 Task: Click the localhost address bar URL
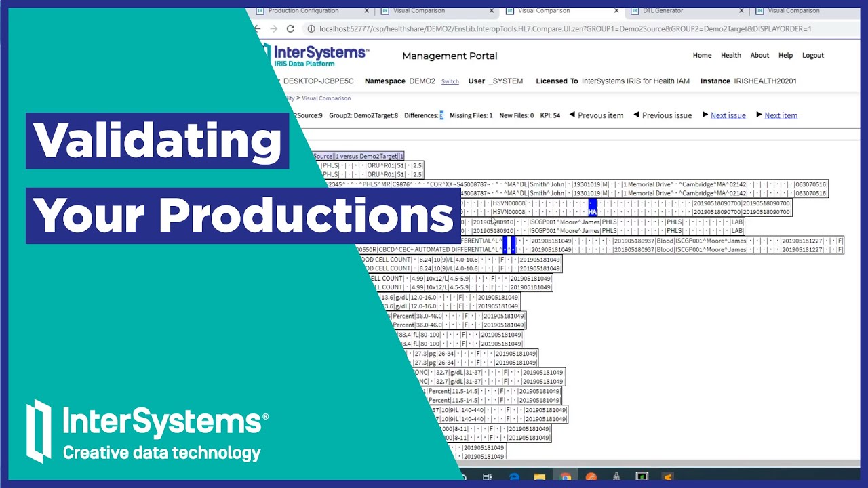tap(566, 28)
